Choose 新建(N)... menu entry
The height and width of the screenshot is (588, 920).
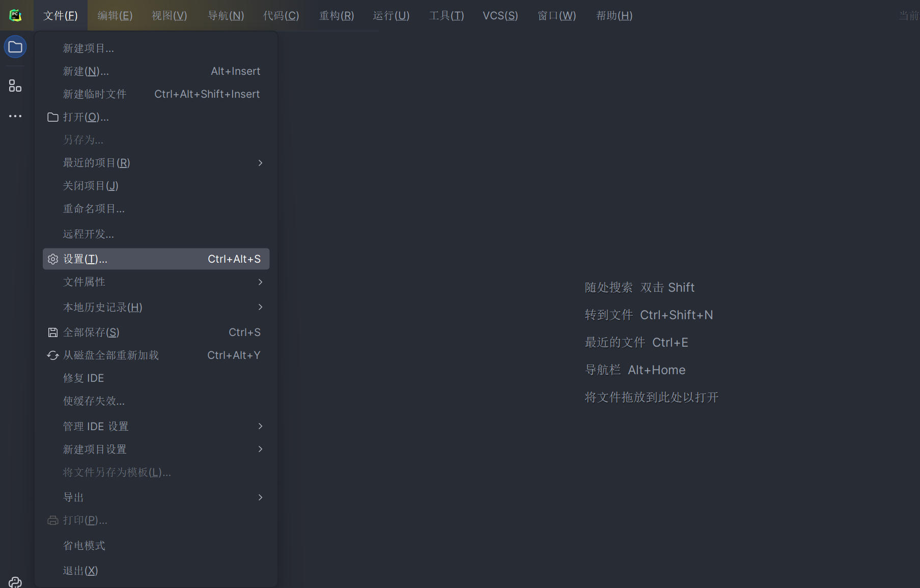tap(156, 71)
